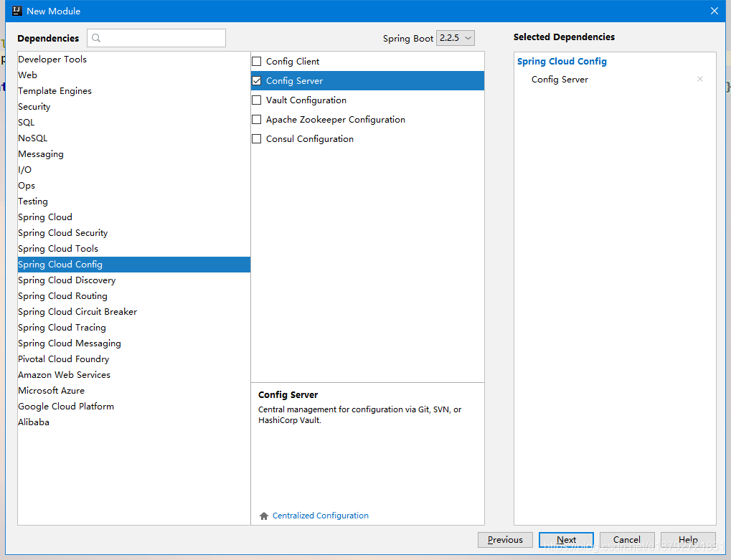Viewport: 731px width, 560px height.
Task: Go back with the Previous button
Action: (505, 540)
